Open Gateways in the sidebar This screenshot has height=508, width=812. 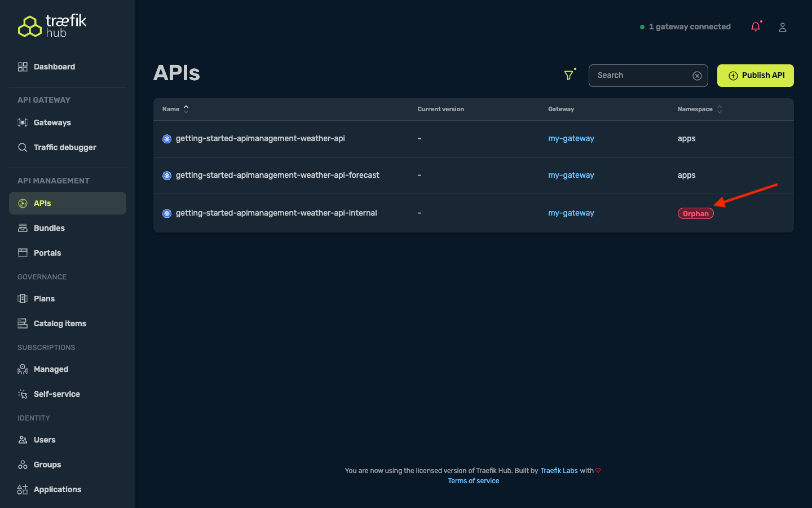52,122
